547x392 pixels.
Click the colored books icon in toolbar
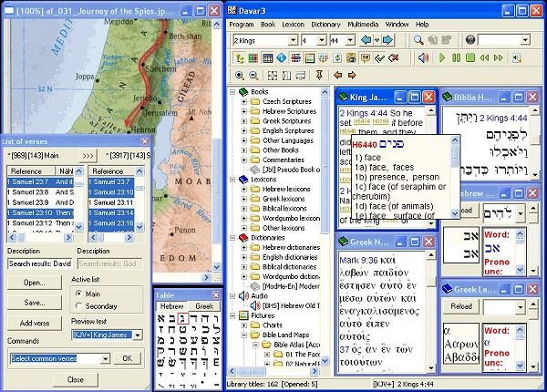[253, 58]
